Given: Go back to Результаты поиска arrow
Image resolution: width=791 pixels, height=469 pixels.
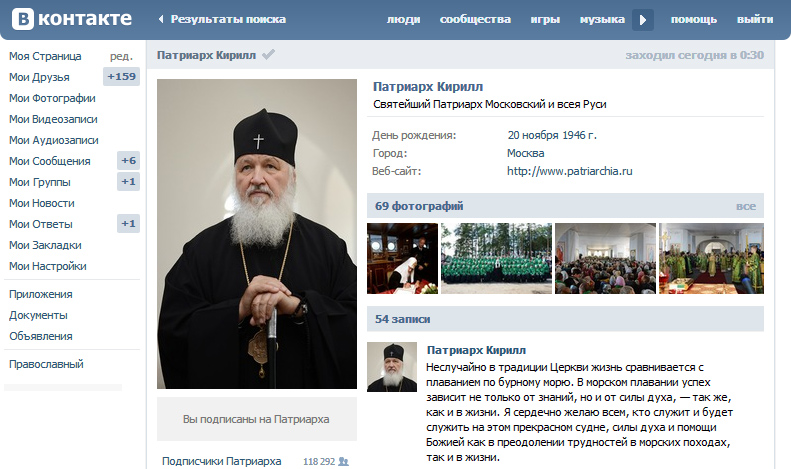Looking at the screenshot, I should click(x=161, y=19).
